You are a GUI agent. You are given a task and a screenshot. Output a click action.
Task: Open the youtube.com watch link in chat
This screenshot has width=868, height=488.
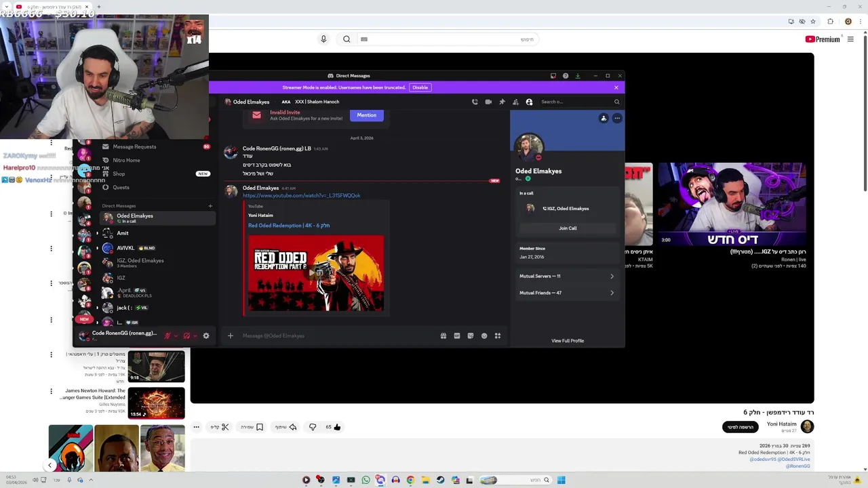tap(302, 195)
